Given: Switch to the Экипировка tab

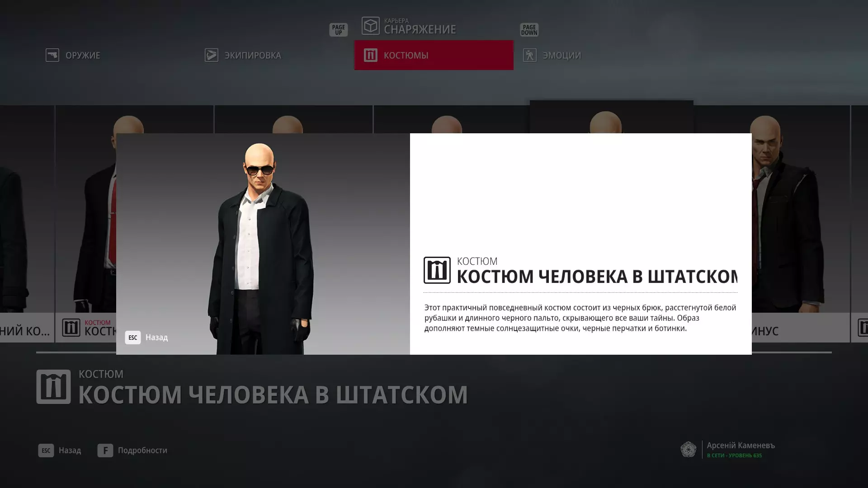Looking at the screenshot, I should [x=252, y=55].
